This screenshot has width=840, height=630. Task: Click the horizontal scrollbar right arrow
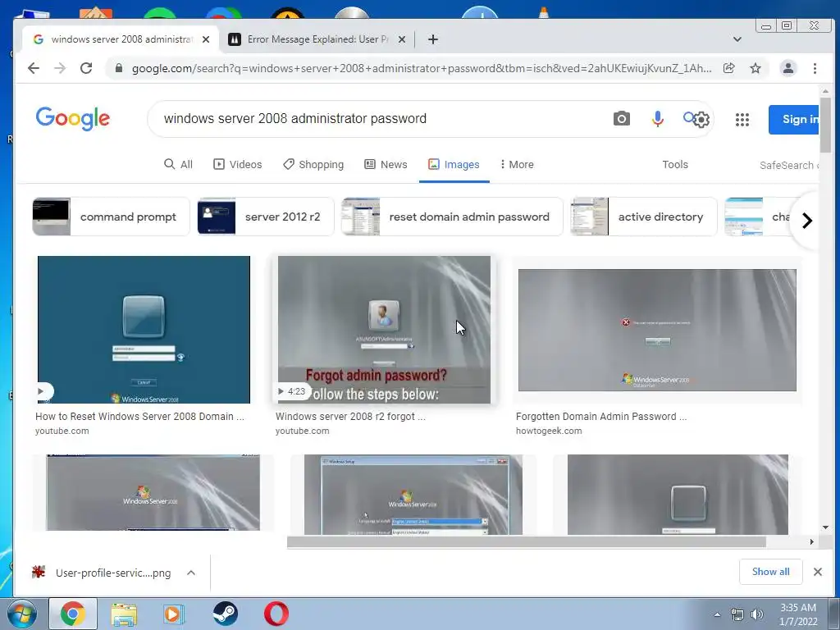(811, 541)
